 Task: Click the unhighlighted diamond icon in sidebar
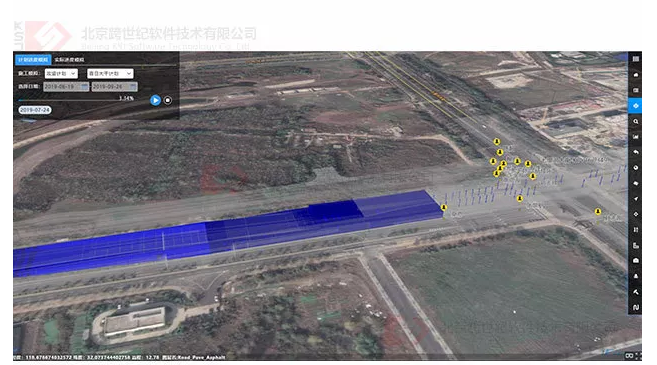coord(635,214)
